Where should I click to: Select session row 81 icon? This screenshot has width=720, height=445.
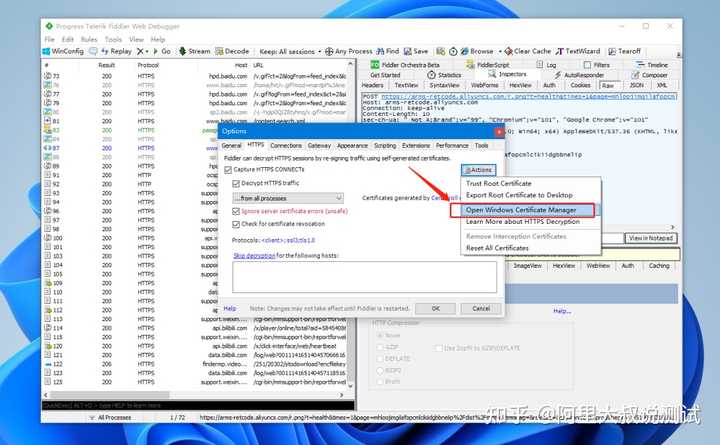pos(47,121)
